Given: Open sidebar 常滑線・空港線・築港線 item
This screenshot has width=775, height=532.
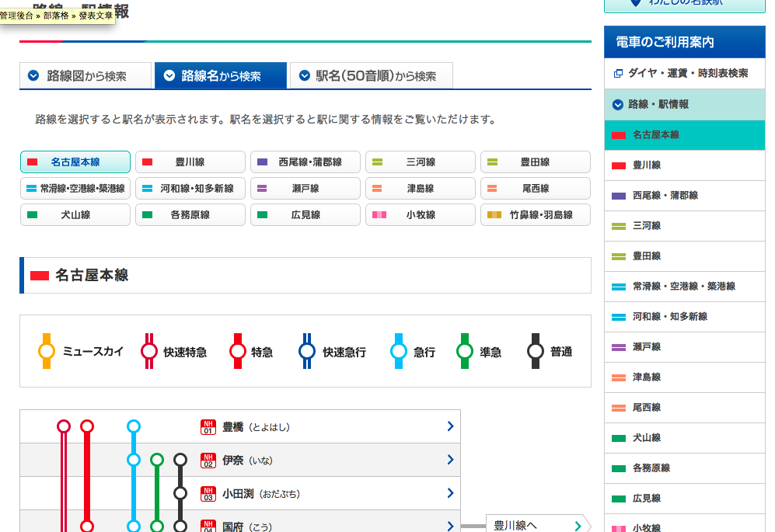Looking at the screenshot, I should click(685, 287).
